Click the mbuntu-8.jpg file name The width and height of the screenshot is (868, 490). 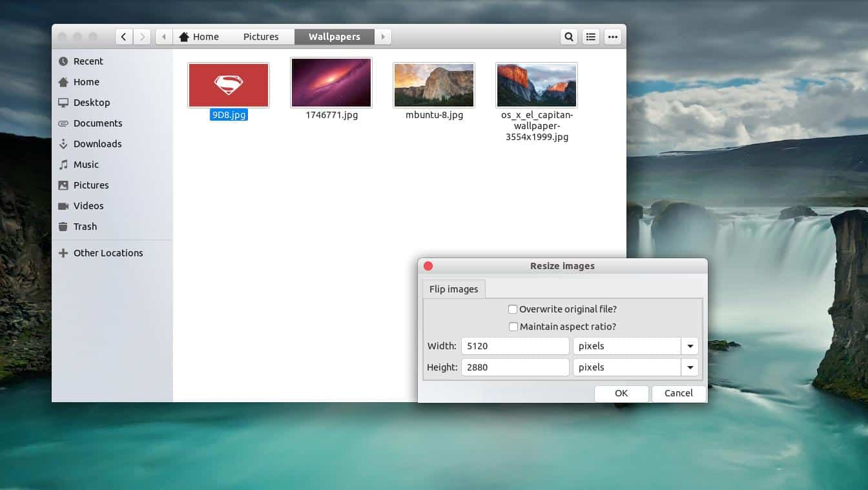pyautogui.click(x=434, y=115)
